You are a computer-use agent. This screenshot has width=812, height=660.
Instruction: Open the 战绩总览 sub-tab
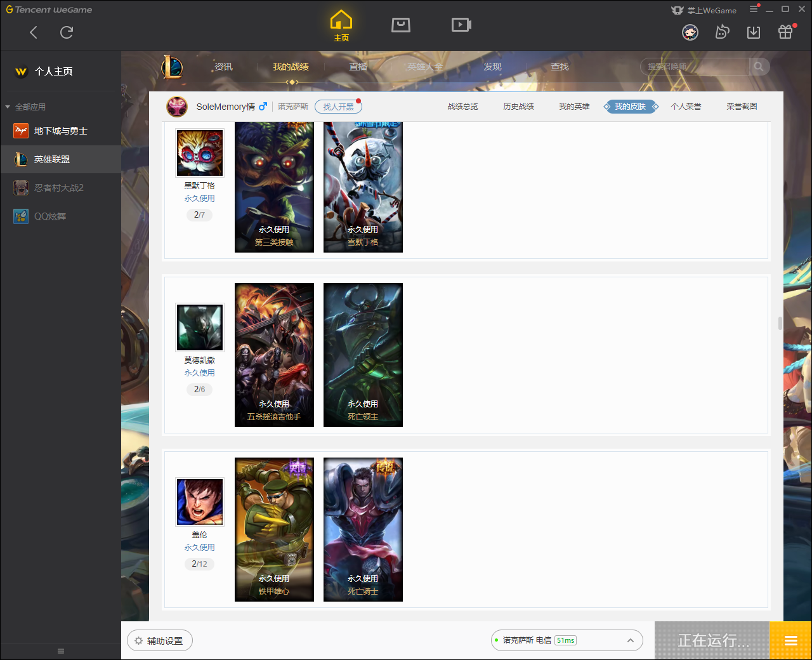[462, 107]
